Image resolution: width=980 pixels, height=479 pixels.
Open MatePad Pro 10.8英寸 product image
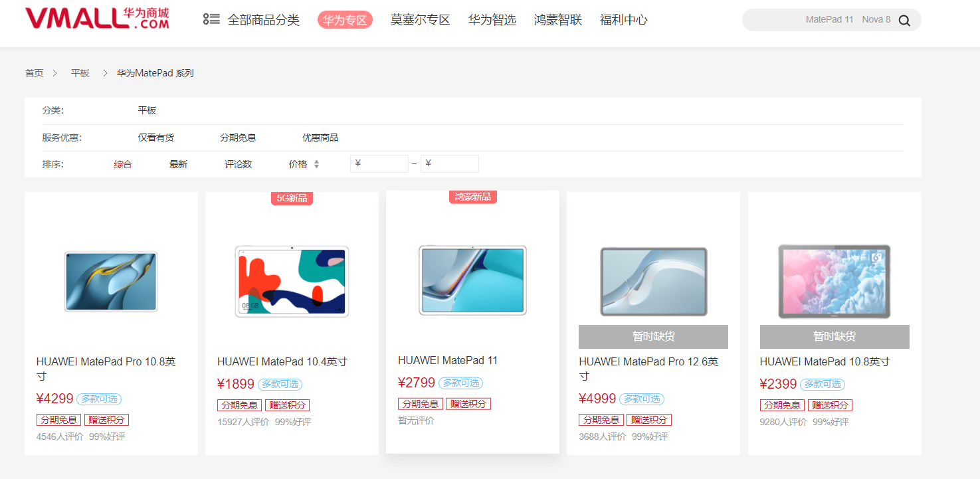click(x=111, y=281)
